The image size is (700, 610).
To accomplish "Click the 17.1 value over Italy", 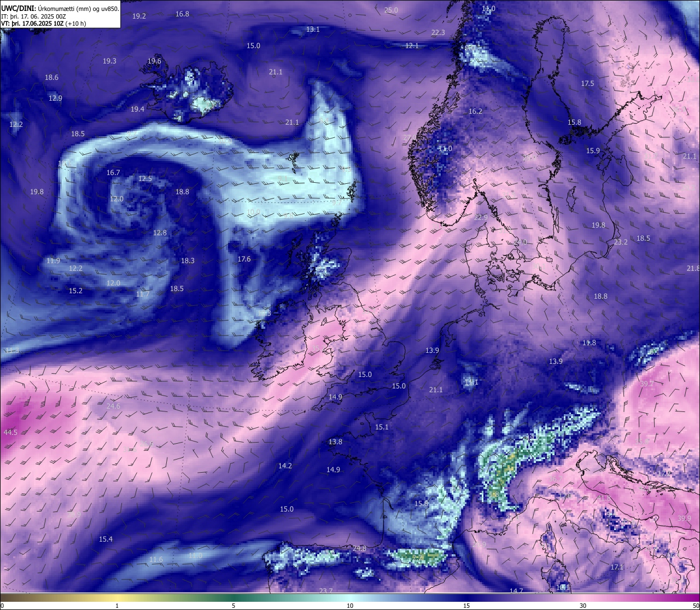I will coord(617,567).
